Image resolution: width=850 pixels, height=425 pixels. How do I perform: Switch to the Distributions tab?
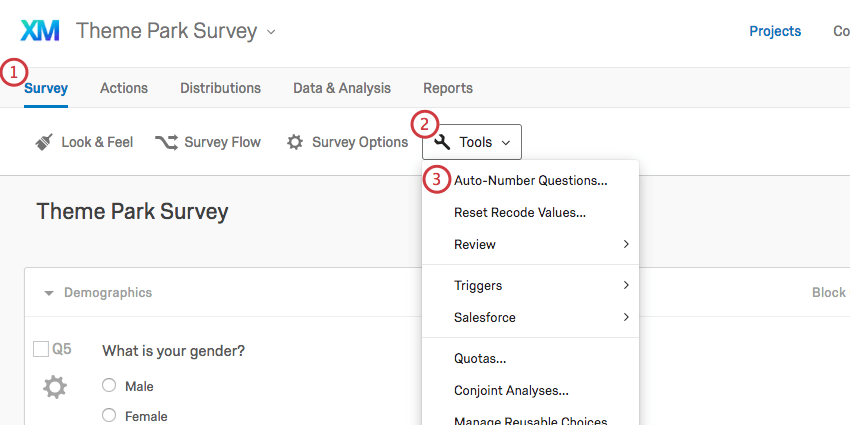pos(220,88)
